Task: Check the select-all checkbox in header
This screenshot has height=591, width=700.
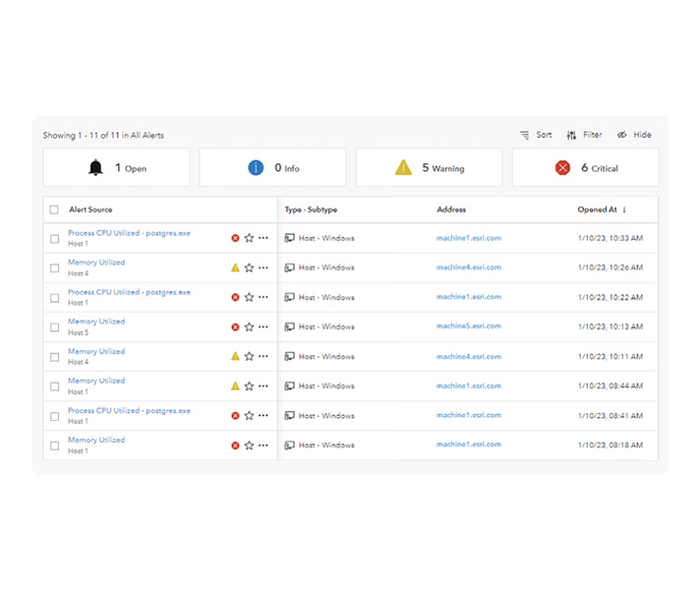Action: (54, 209)
